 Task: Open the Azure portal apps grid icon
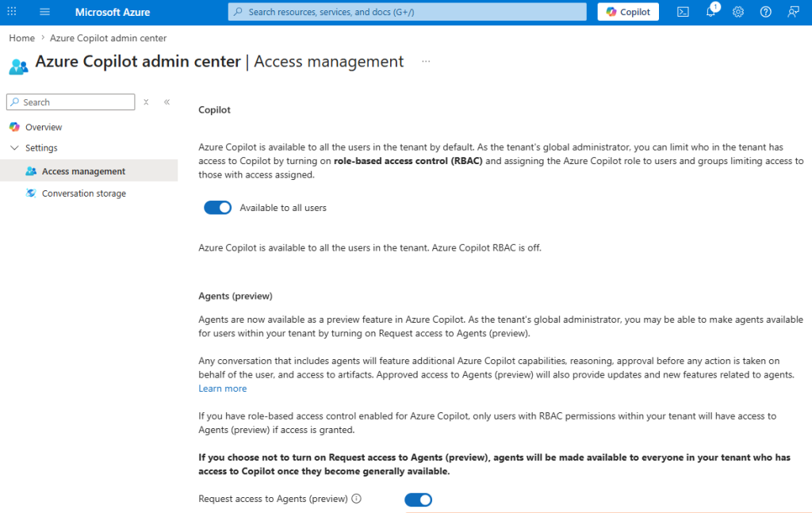12,12
